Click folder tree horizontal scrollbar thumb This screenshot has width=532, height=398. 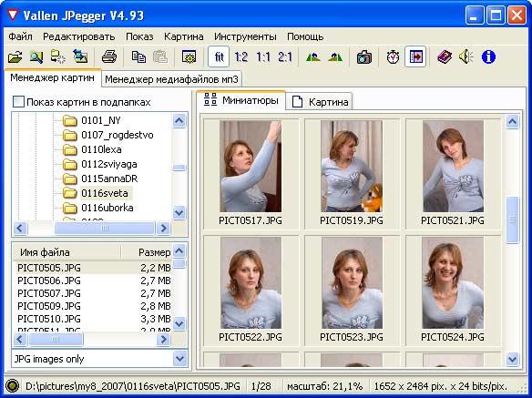105,228
